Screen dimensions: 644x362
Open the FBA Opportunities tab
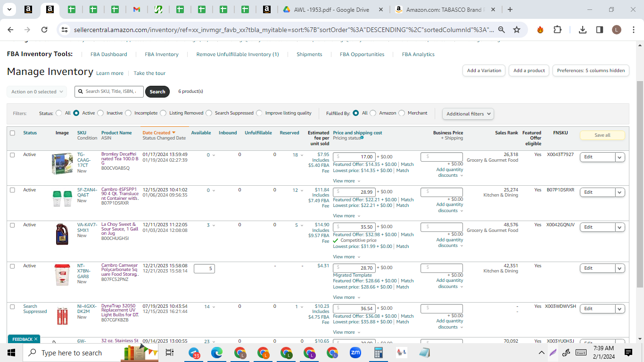click(362, 54)
